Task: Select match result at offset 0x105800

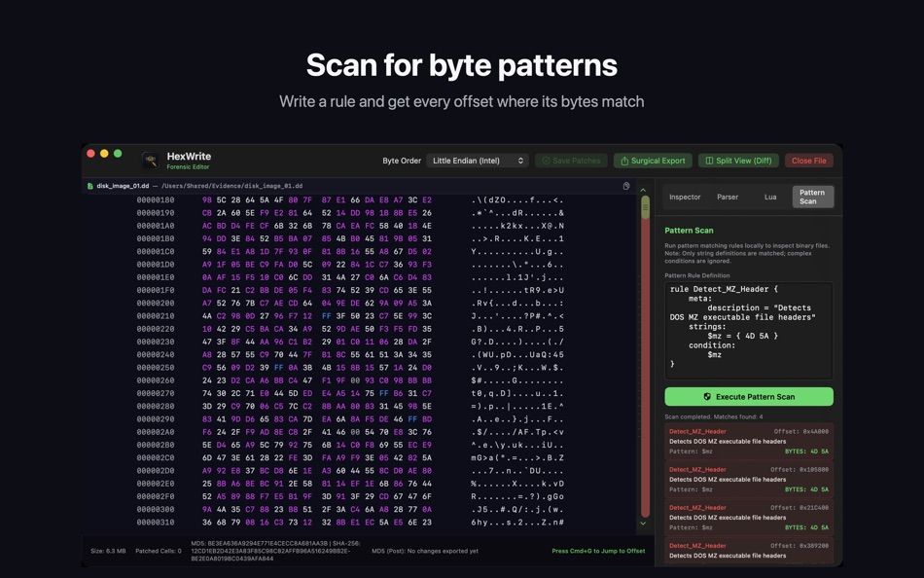Action: click(749, 479)
